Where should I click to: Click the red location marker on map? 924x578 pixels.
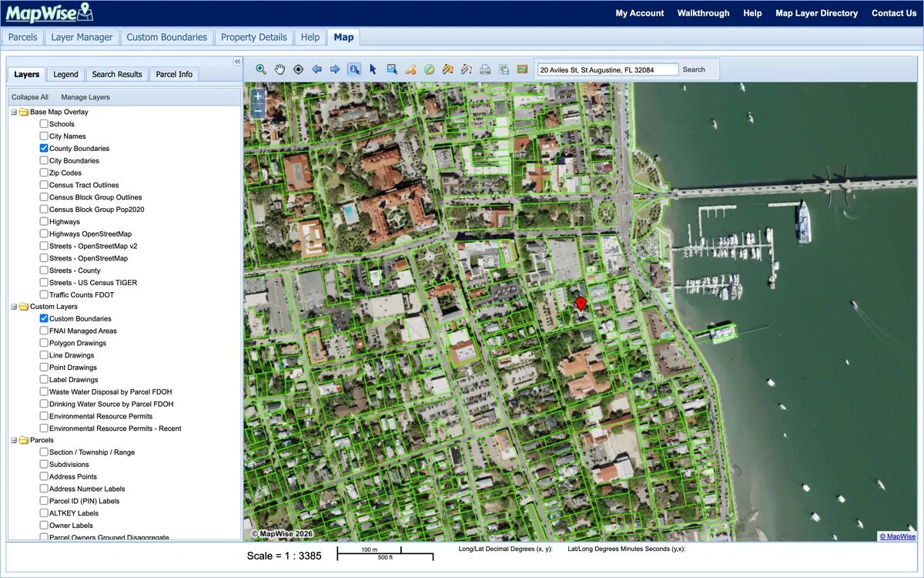tap(581, 303)
